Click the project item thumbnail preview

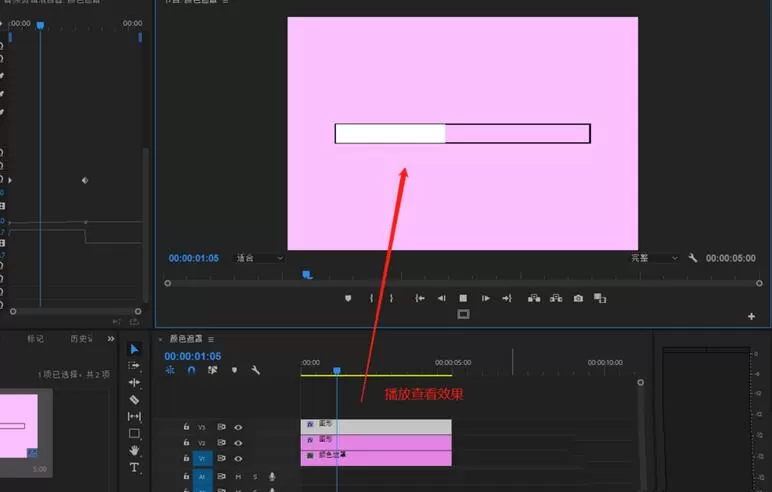[19, 426]
